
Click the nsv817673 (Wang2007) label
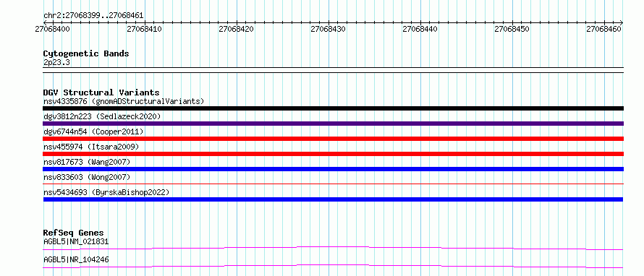tap(87, 162)
